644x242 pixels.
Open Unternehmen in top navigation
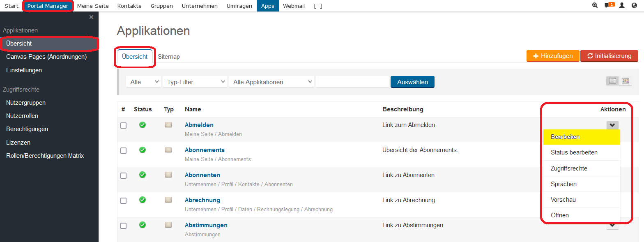(200, 6)
